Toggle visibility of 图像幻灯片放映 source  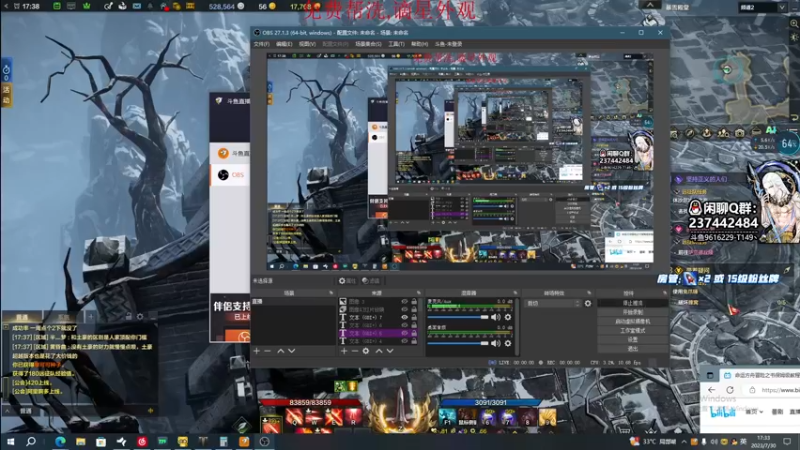pyautogui.click(x=405, y=309)
